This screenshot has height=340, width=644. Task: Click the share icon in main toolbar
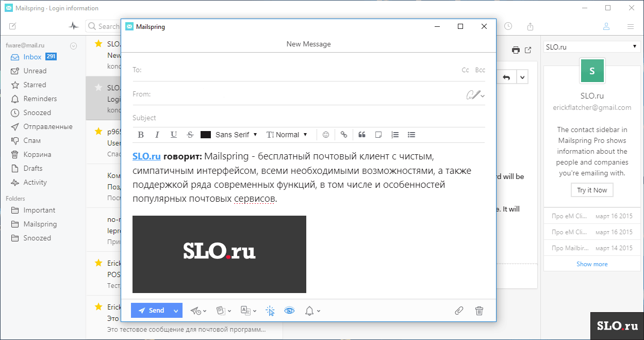click(x=530, y=26)
